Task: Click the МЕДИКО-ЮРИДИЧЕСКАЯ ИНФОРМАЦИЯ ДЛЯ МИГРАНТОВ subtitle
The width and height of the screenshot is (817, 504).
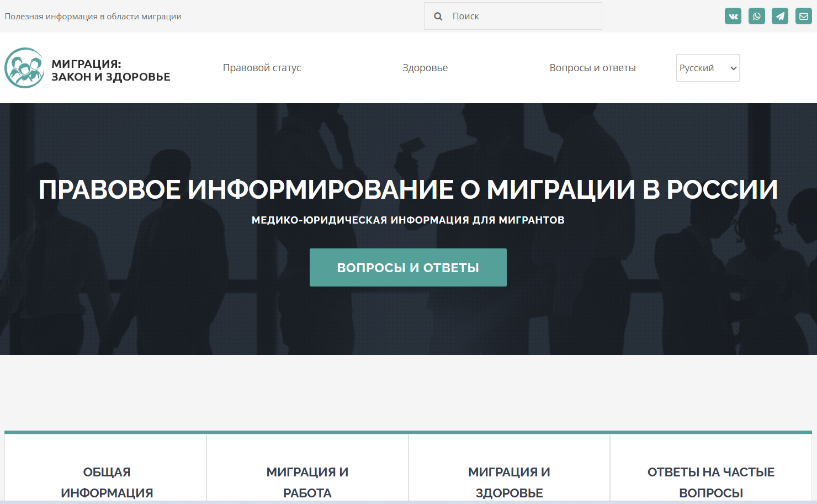Action: coord(408,220)
